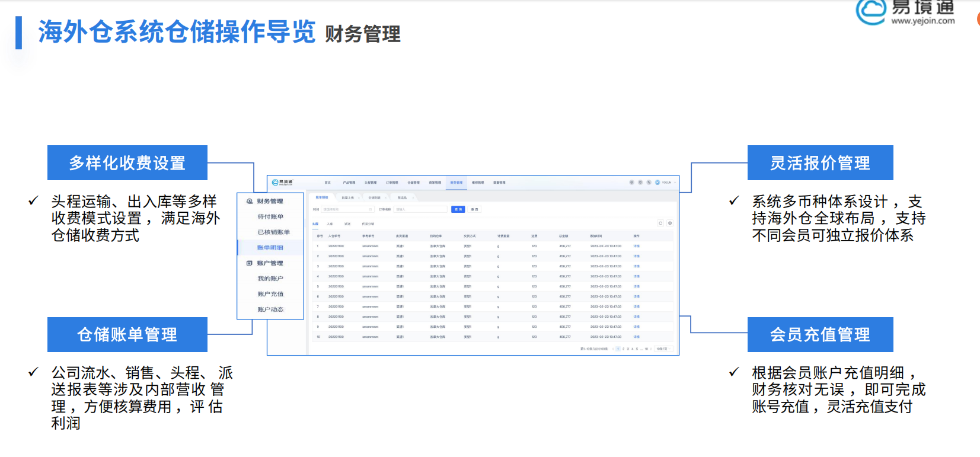Open 账户充值 in the sidebar

[270, 293]
